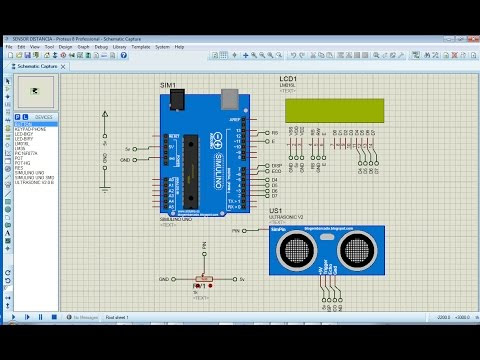Switch to the Schematic Capture tab
Viewport: 480px width, 360px height.
37,66
